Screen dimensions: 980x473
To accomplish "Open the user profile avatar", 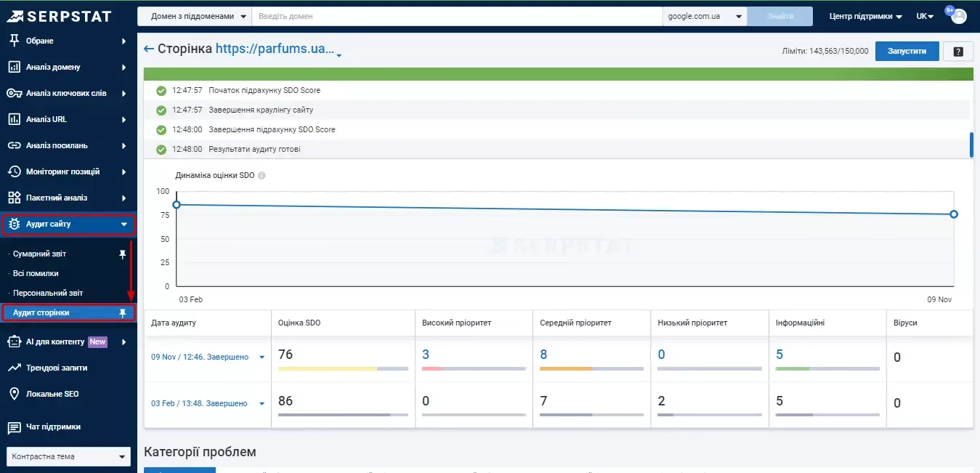I will (959, 16).
